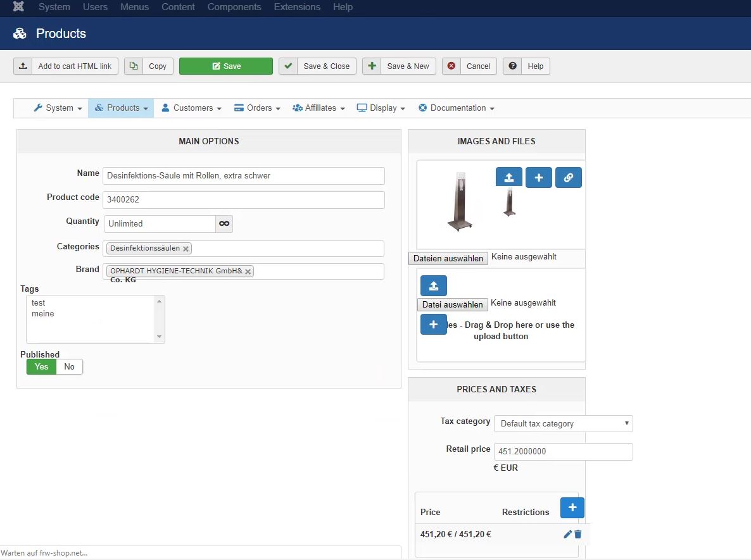Screen dimensions: 751x560
Task: Remove the Desinfektionssäulen category tag
Action: (x=186, y=249)
